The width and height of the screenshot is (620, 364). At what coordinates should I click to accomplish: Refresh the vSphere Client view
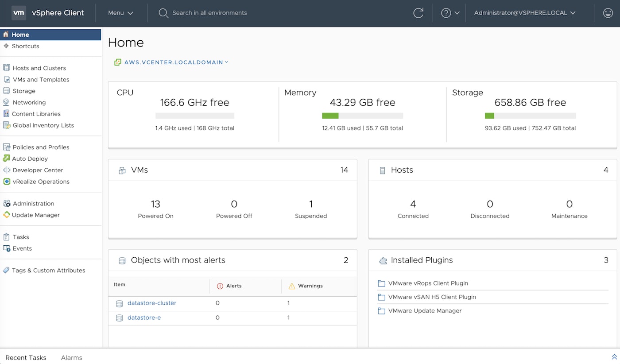[x=418, y=13]
